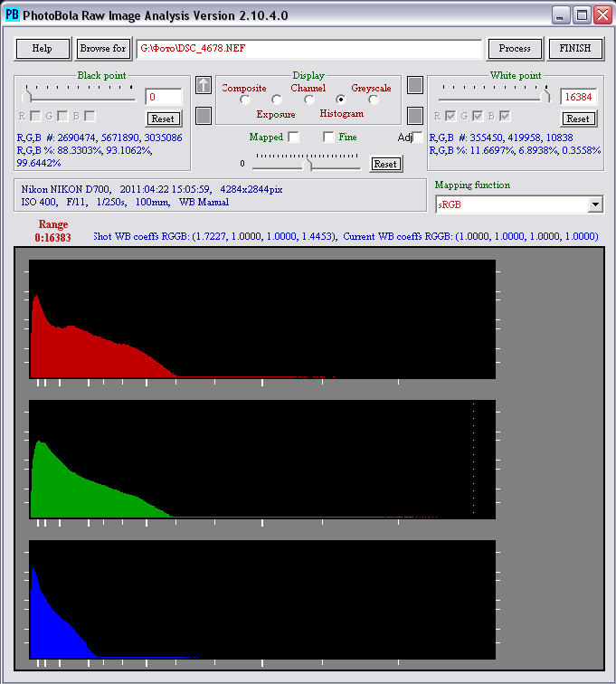Click the White point slider thumb
The height and width of the screenshot is (684, 616).
[x=545, y=96]
